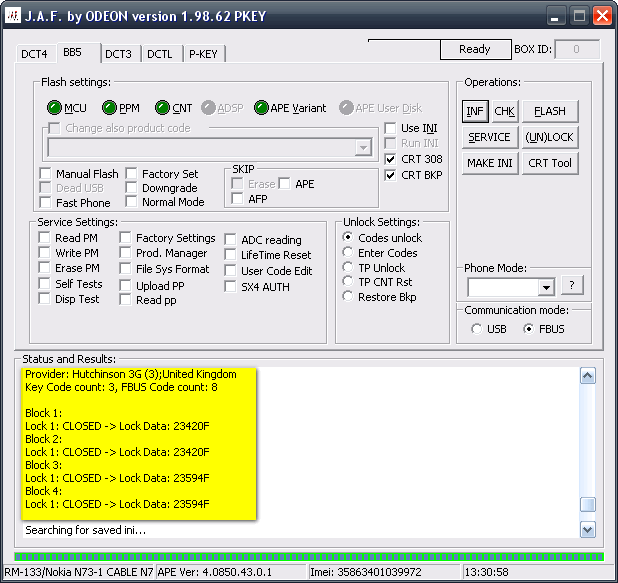Viewport: 618px width, 583px height.
Task: Start the FLASH operation
Action: [x=550, y=111]
